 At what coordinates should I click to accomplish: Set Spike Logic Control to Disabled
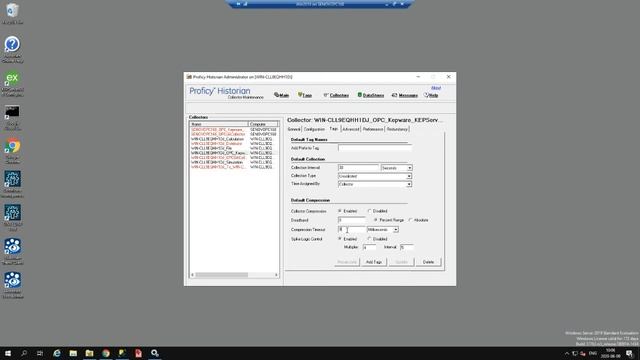(x=369, y=239)
